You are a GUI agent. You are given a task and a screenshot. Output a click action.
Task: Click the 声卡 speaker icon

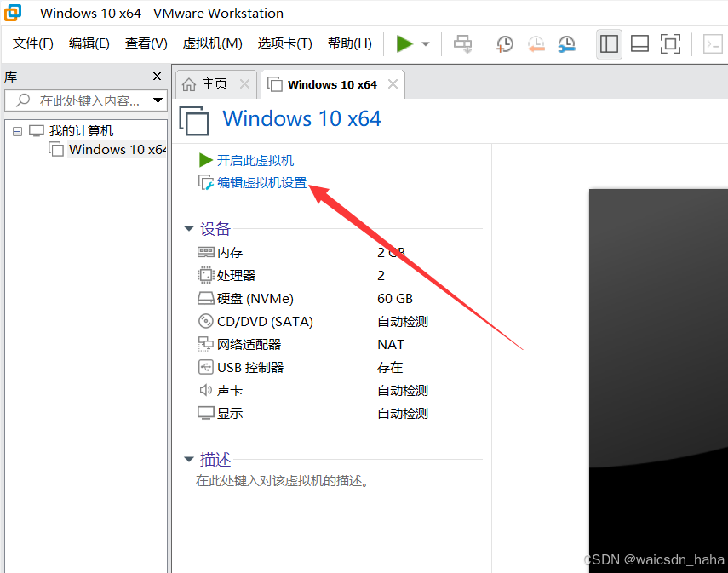point(206,390)
